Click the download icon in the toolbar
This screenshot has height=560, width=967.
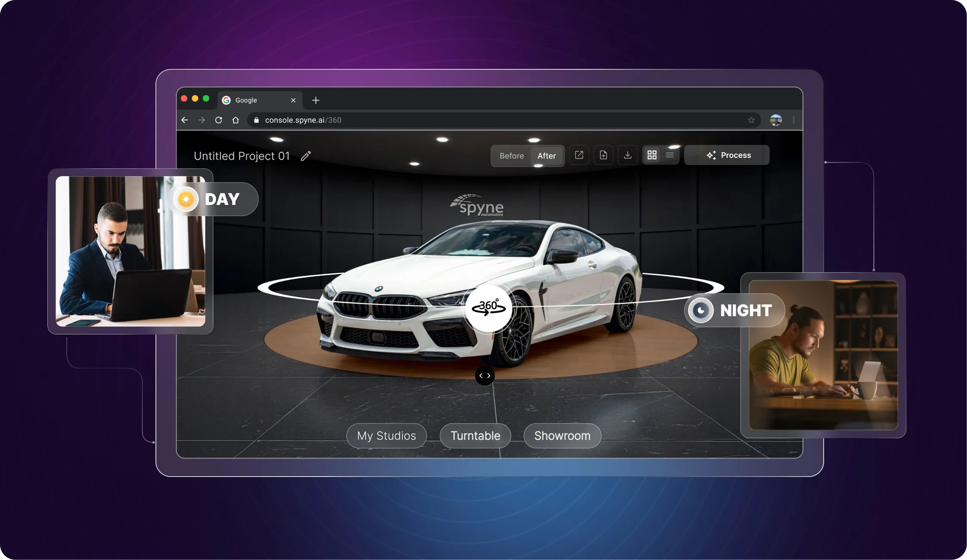[x=627, y=155]
